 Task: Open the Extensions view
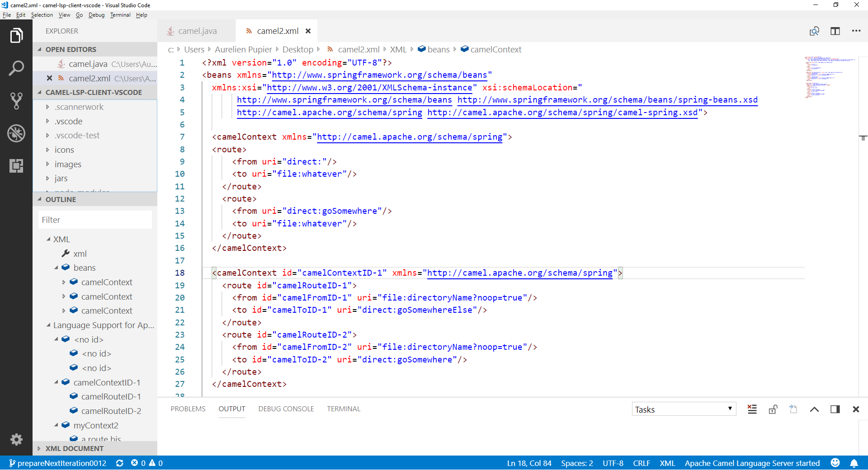click(16, 166)
